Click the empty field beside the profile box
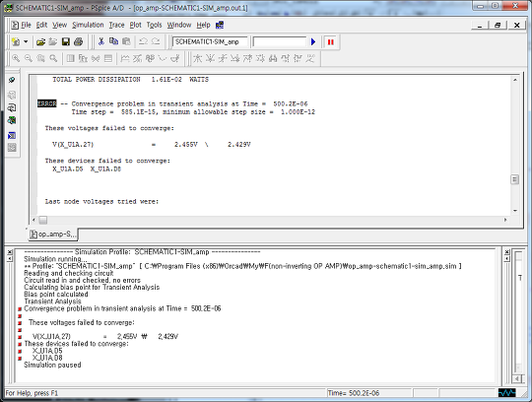This screenshot has width=532, height=402. point(279,41)
